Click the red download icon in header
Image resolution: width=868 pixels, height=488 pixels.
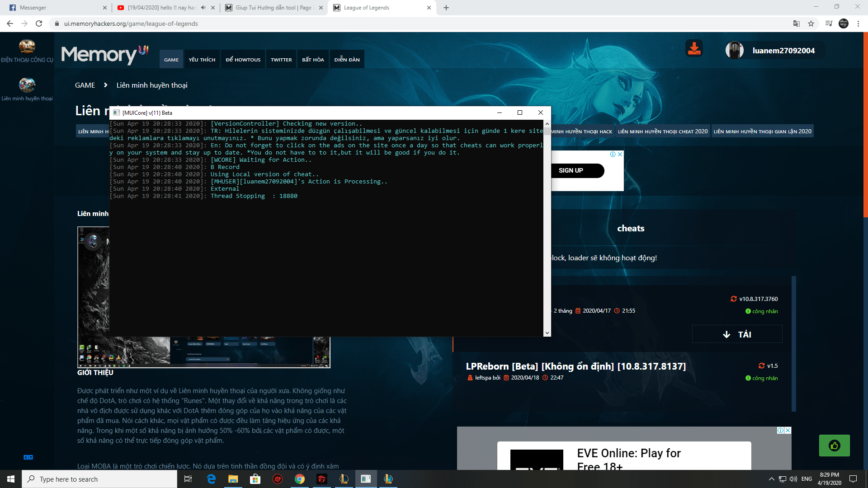(694, 48)
